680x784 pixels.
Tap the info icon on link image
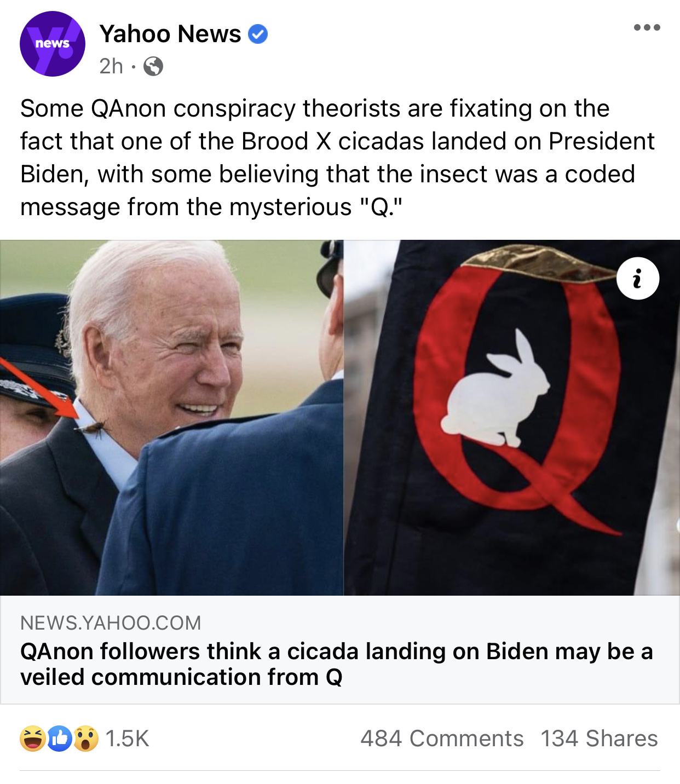pyautogui.click(x=637, y=278)
